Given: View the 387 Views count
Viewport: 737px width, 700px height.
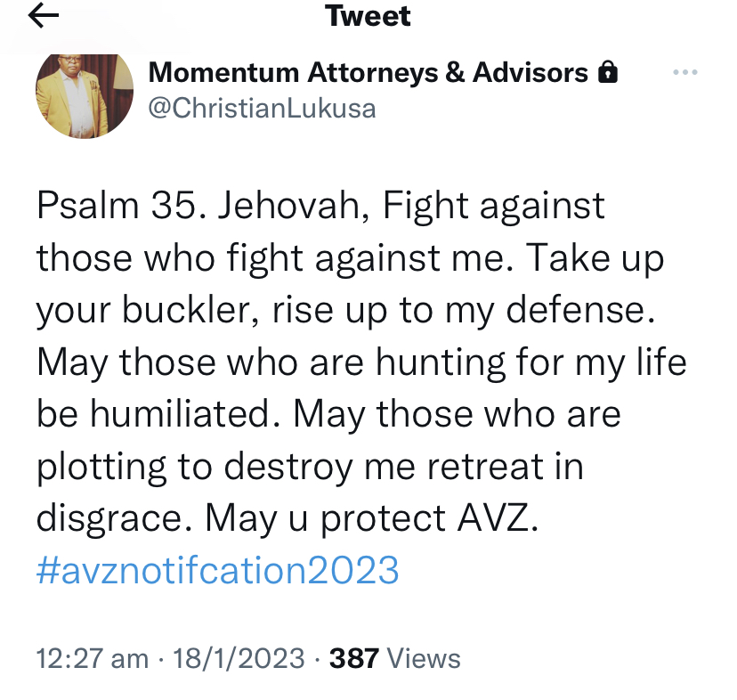Looking at the screenshot, I should click(395, 659).
